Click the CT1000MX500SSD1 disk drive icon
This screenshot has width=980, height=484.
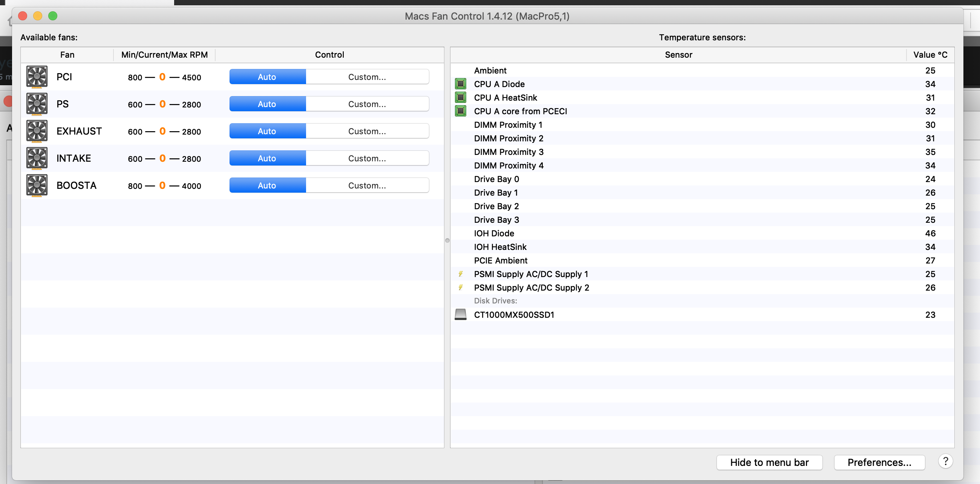pos(460,315)
